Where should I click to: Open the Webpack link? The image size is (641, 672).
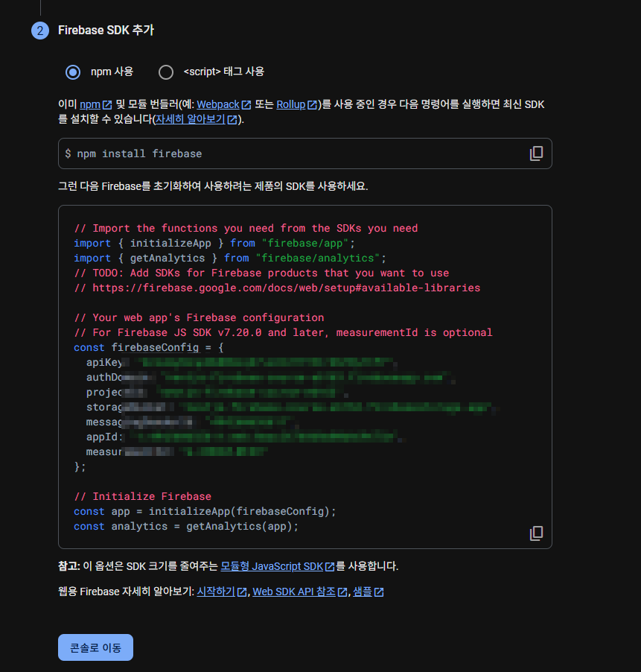218,104
